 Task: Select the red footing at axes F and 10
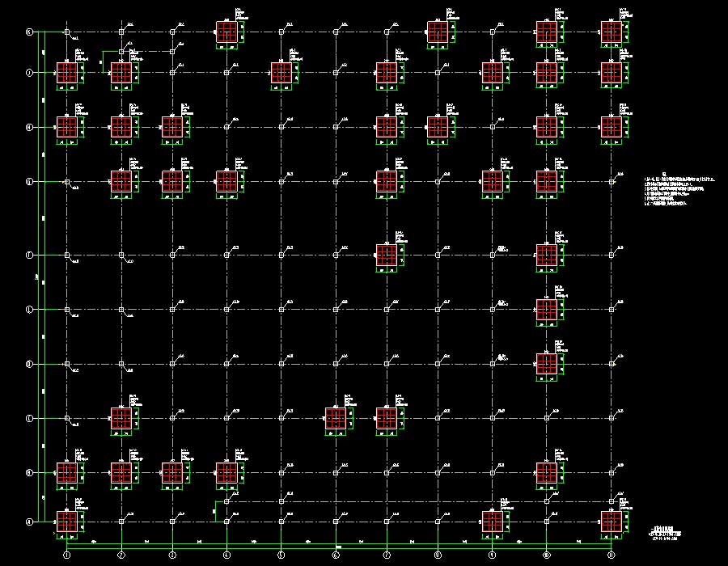coord(547,256)
